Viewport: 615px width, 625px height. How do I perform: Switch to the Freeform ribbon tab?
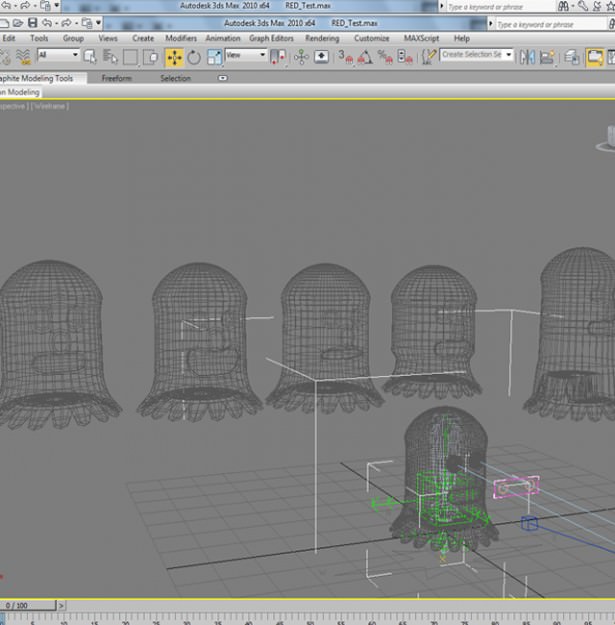tap(116, 78)
